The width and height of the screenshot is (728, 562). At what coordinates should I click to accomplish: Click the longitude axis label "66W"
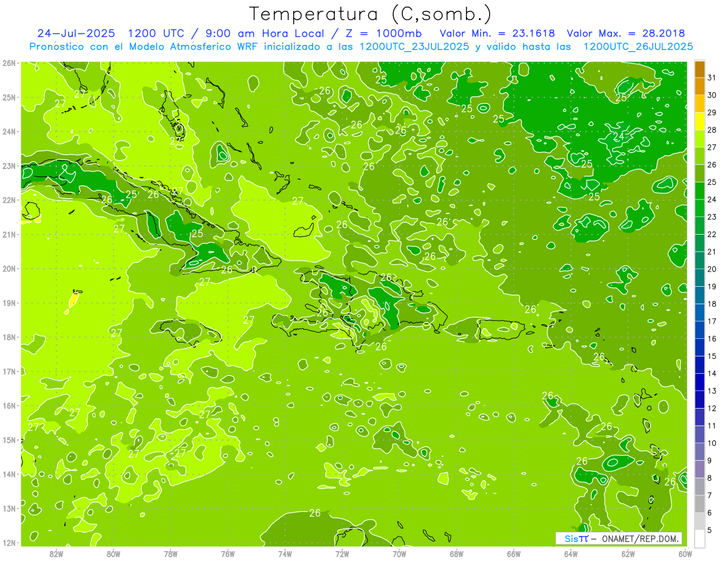[514, 554]
